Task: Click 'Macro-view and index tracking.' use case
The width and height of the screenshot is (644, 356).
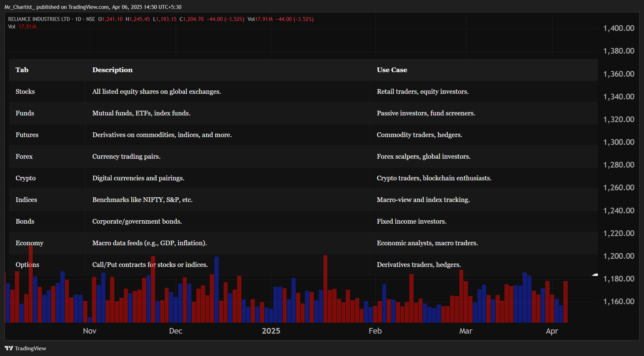Action: [x=423, y=200]
